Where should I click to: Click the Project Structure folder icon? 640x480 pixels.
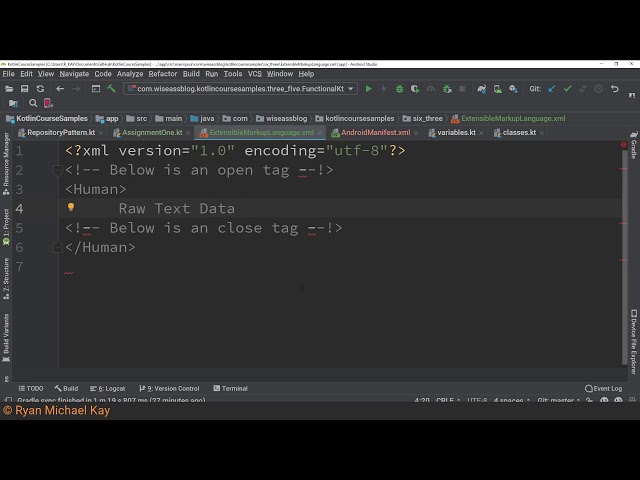pyautogui.click(x=13, y=103)
